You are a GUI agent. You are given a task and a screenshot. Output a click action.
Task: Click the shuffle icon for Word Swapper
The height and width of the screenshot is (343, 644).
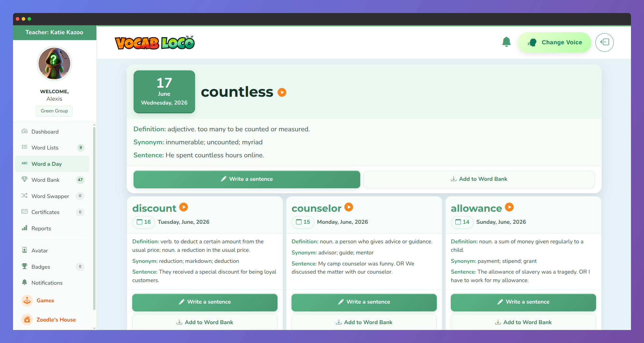tap(24, 196)
